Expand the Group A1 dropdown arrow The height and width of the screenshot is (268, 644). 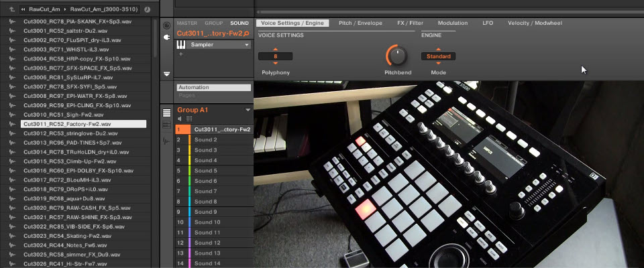[x=248, y=110]
